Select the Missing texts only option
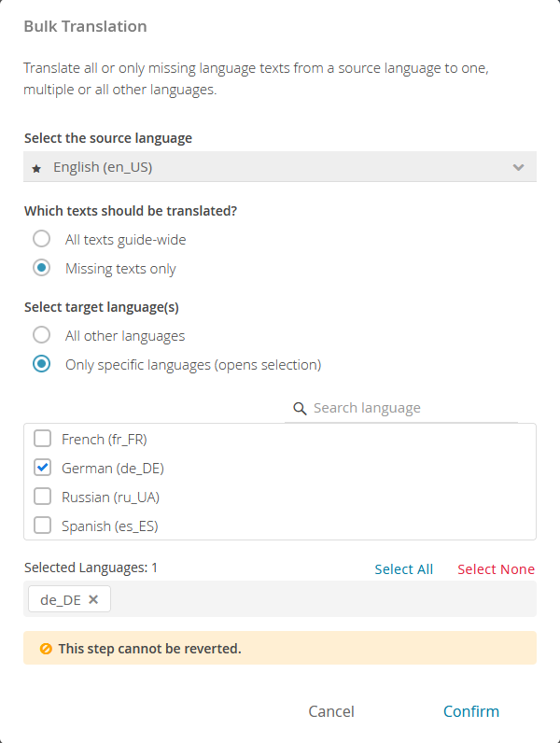Screen dimensions: 560x743 [42, 268]
